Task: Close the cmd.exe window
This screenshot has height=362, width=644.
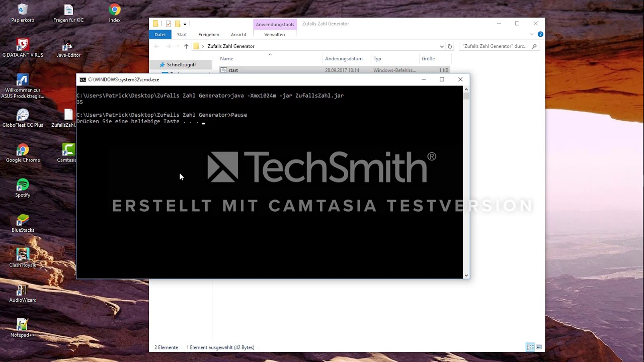Action: pos(460,79)
